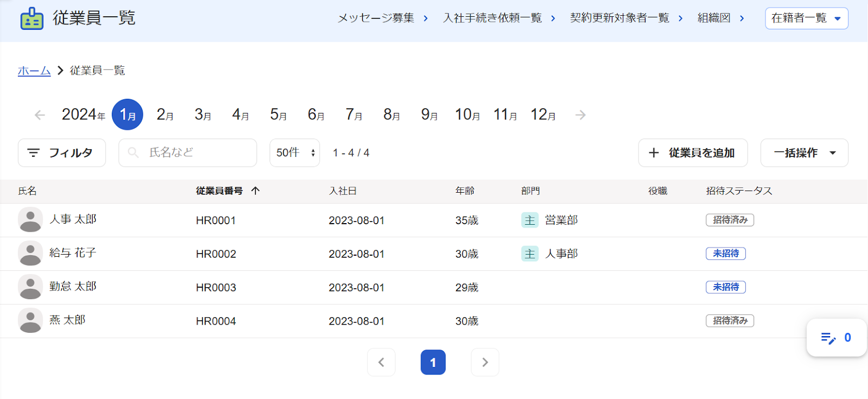Click the search magnifier icon

pos(133,153)
